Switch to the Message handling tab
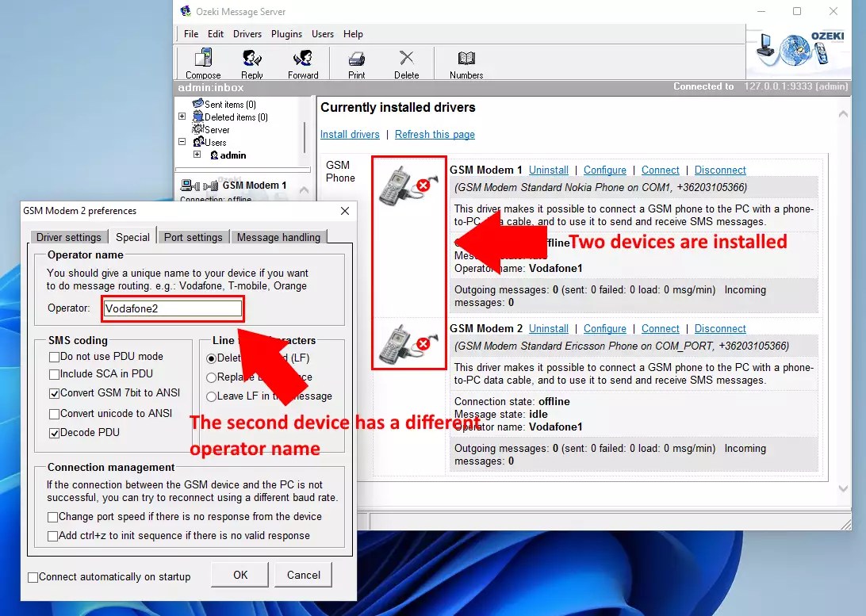This screenshot has height=616, width=866. (x=278, y=237)
